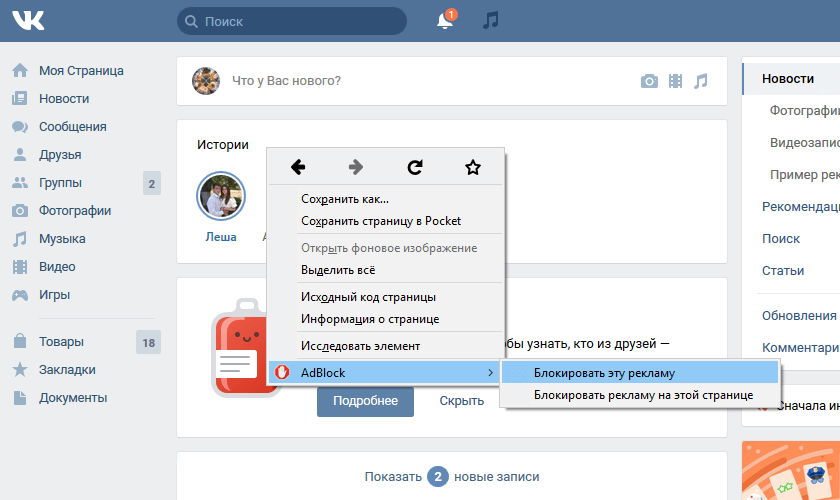Viewport: 840px width, 500px height.
Task: Select Блокировать рекламу на этой странице
Action: pos(640,395)
